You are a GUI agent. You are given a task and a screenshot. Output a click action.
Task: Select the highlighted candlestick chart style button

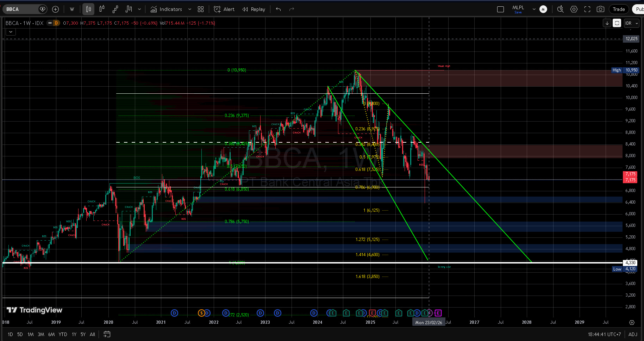pos(88,9)
